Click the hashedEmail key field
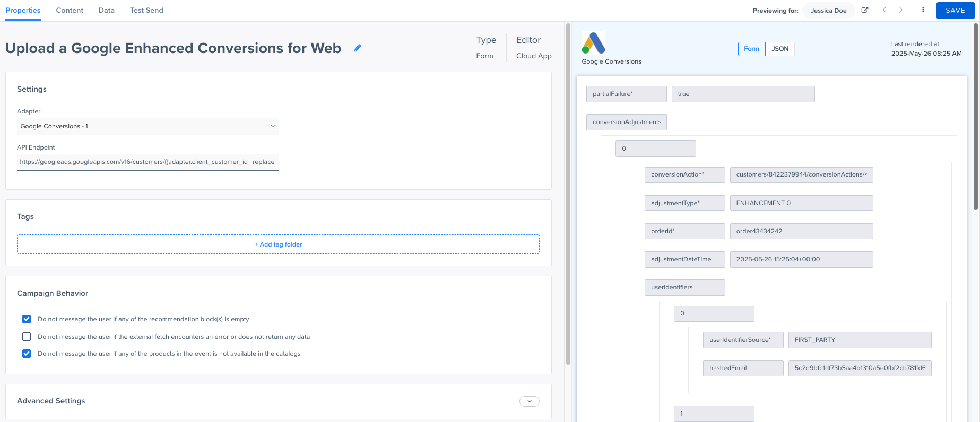 tap(743, 368)
